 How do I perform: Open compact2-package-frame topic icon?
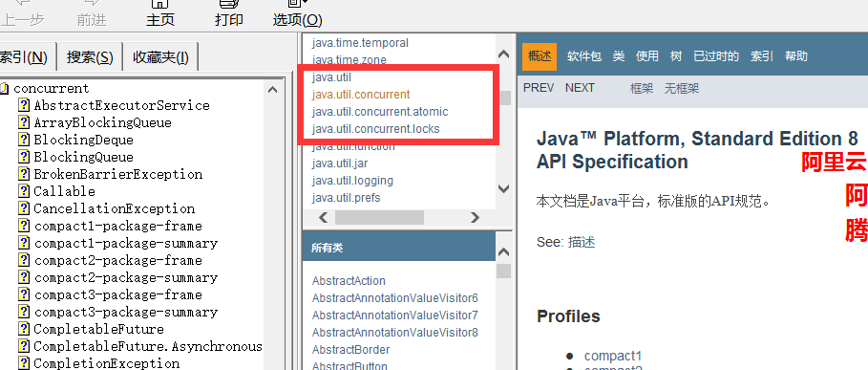23,260
